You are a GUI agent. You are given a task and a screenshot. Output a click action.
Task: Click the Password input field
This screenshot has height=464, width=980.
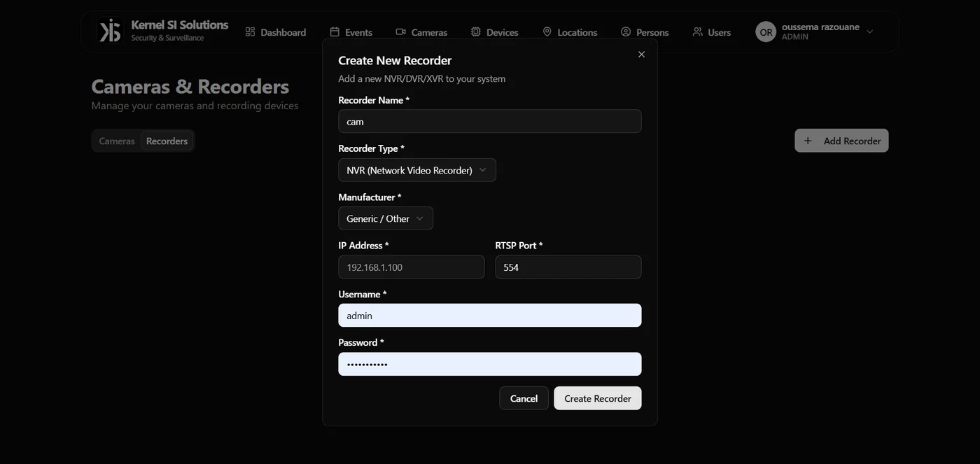point(490,364)
